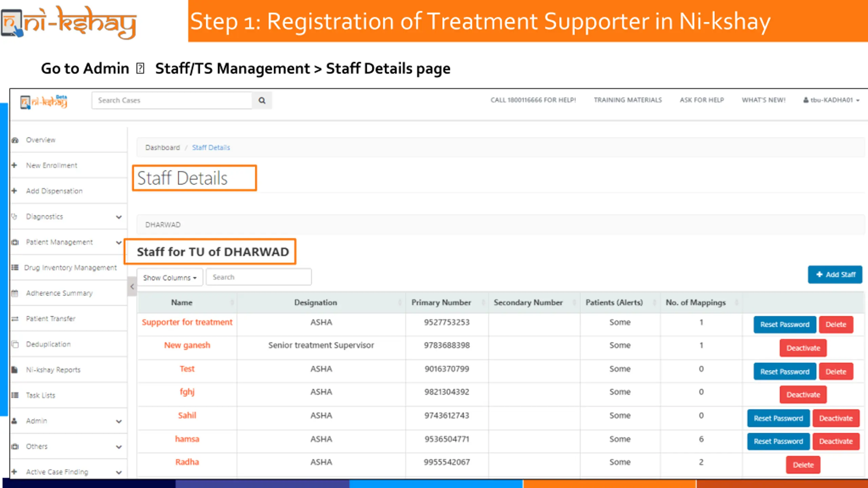868x488 pixels.
Task: Expand the Diagnostics menu chevron
Action: click(x=119, y=217)
